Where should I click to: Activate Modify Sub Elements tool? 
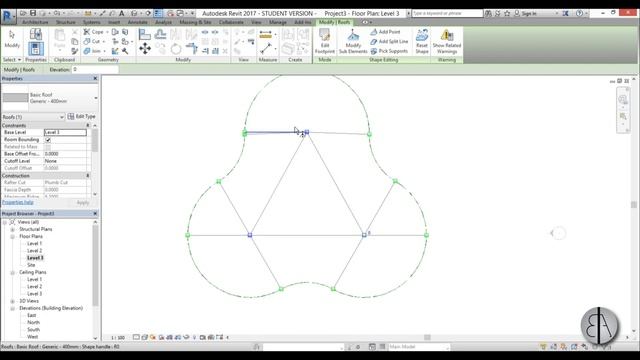click(x=353, y=41)
